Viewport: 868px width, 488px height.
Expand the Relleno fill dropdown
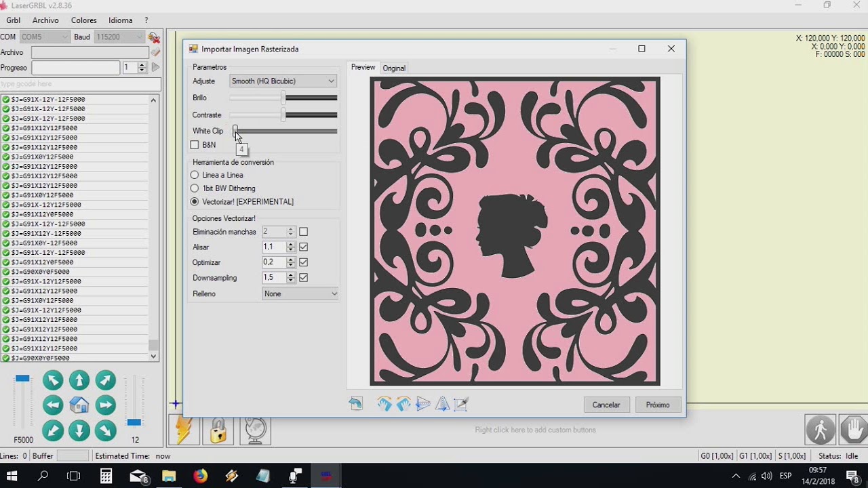(x=300, y=293)
